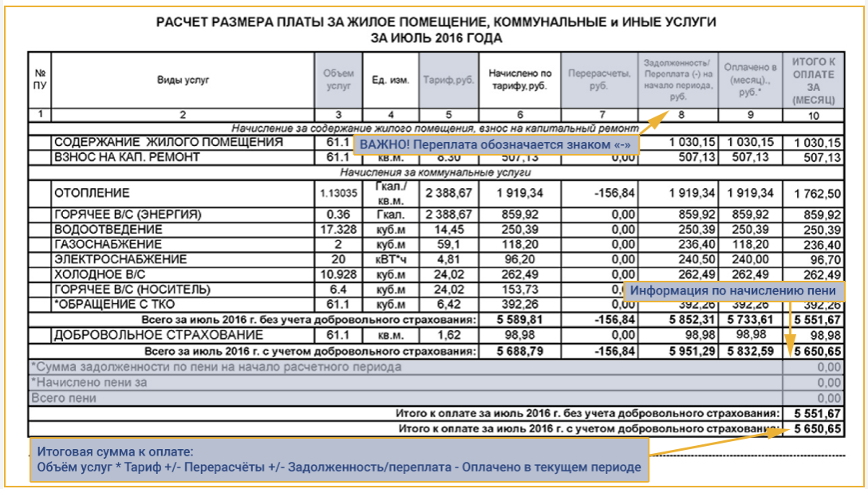Click the charged amount "96,20"
This screenshot has width=868, height=489.
point(520,259)
